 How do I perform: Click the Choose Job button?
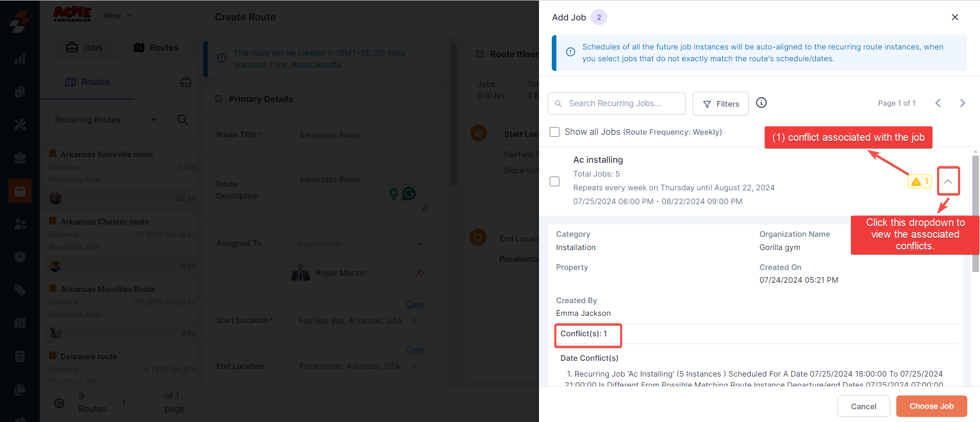(932, 406)
